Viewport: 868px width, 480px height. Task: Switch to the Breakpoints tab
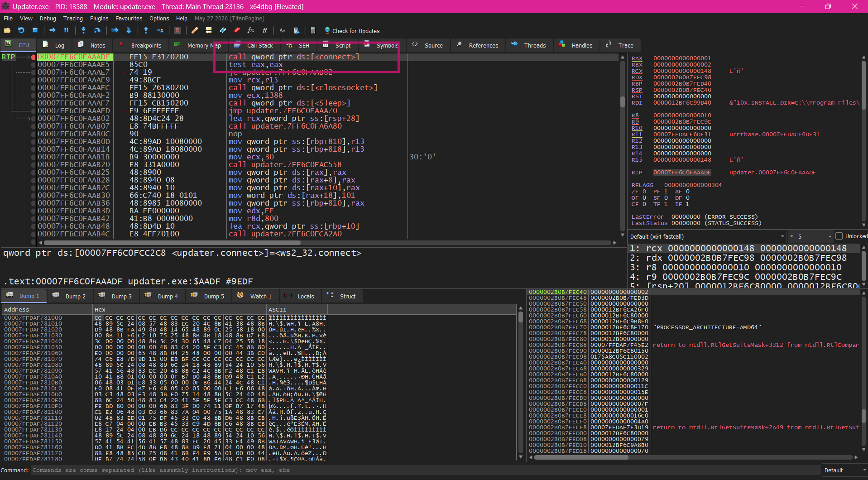point(140,45)
